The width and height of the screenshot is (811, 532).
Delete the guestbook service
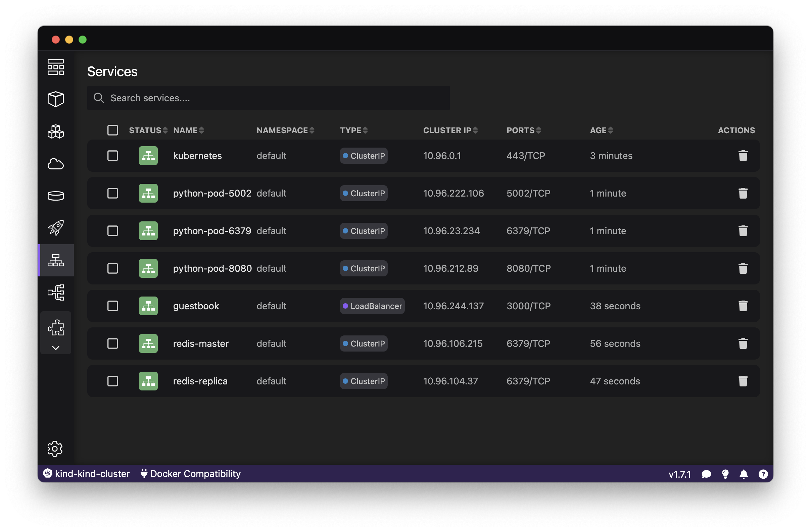pos(743,306)
